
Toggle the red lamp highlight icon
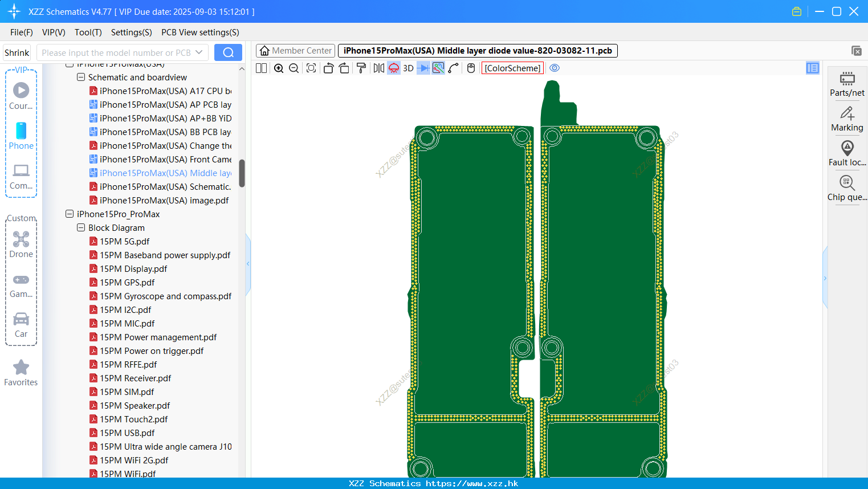point(394,68)
